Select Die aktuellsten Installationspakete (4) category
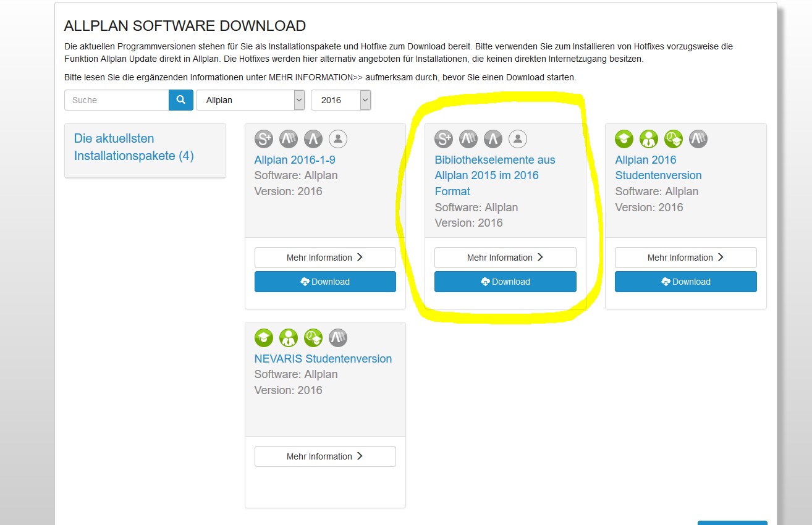Viewport: 812px width, 525px height. (x=134, y=147)
